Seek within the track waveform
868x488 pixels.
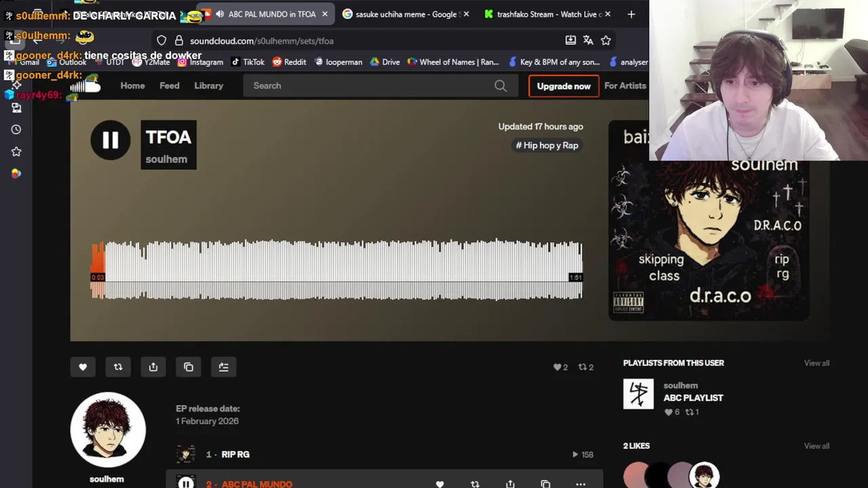[x=336, y=269]
